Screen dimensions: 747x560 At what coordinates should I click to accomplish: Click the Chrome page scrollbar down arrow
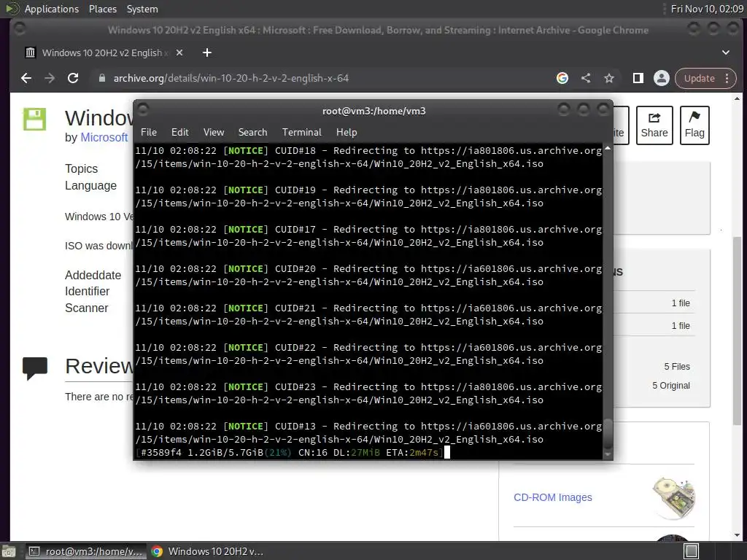pyautogui.click(x=737, y=535)
